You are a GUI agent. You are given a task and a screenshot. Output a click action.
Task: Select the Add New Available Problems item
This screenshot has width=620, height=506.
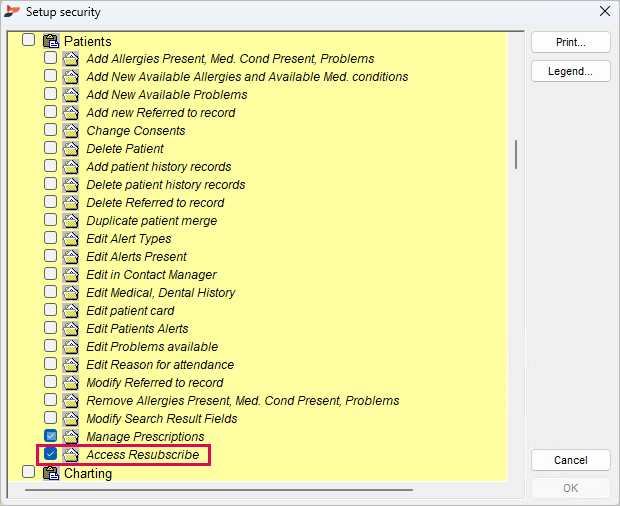click(167, 94)
